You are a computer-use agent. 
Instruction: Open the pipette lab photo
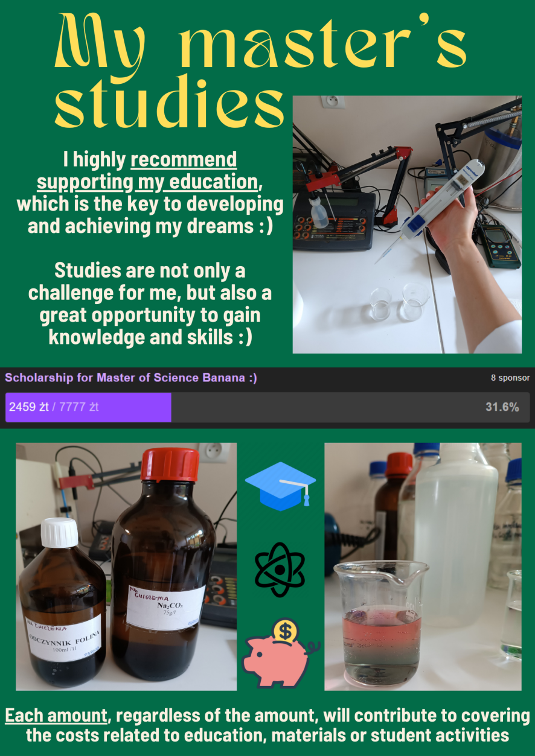407,224
